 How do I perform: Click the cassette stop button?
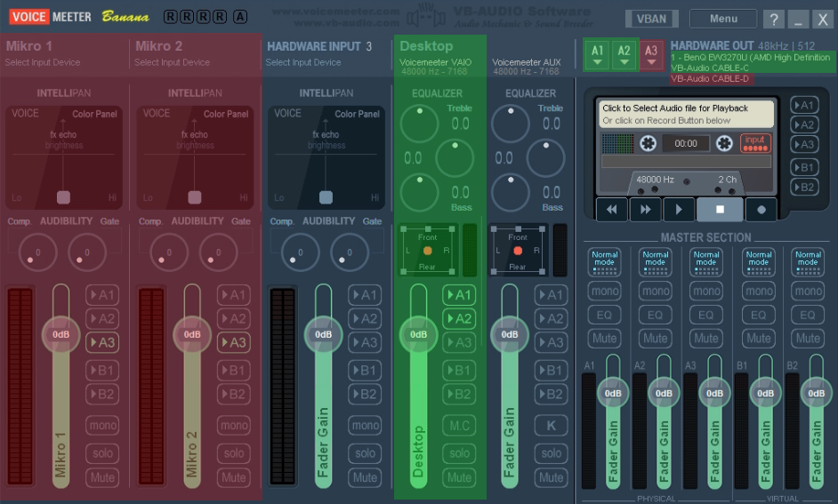click(x=720, y=209)
